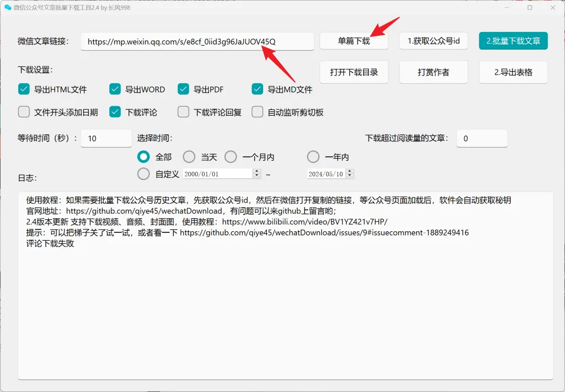Click the 等待时间 seconds input field
Screen dimensions: 565x392
coord(106,139)
